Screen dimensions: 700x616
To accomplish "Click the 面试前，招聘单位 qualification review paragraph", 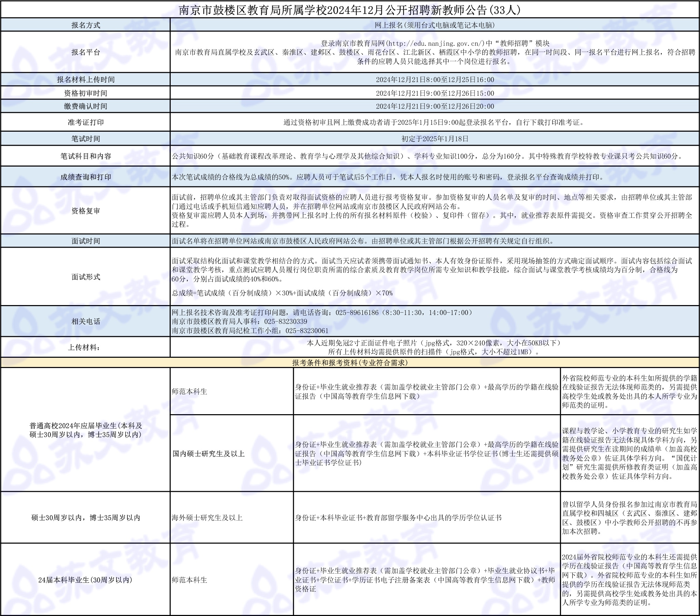I will (x=431, y=211).
